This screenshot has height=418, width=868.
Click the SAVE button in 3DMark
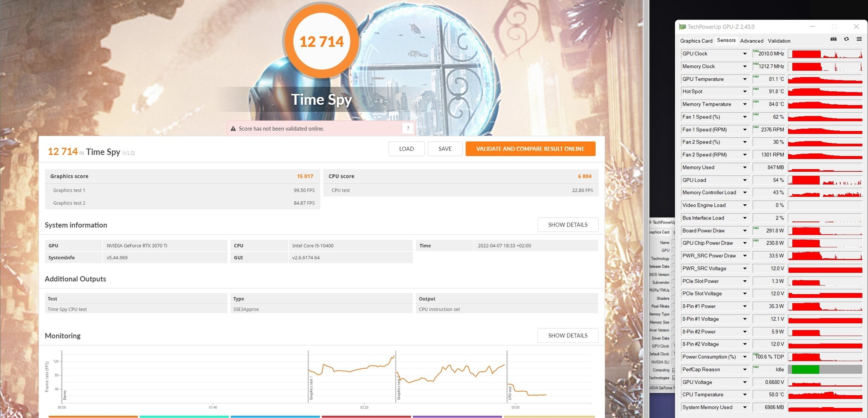pos(445,149)
